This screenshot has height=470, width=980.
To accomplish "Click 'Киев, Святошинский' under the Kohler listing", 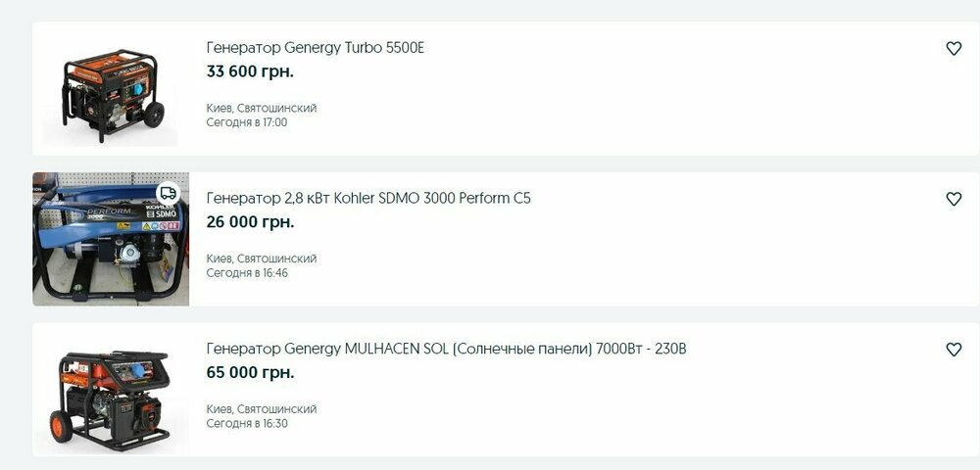I will (261, 258).
